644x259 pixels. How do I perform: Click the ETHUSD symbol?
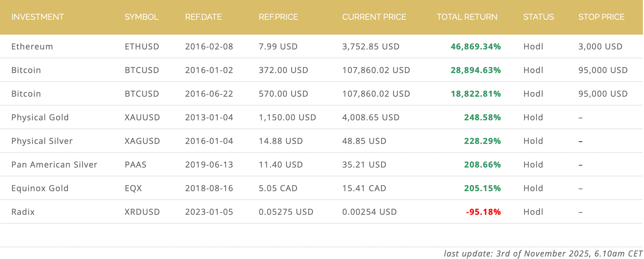[x=142, y=46]
